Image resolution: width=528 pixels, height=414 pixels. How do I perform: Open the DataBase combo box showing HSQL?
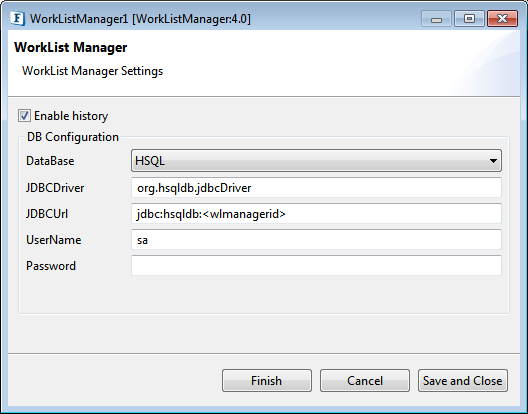tap(316, 161)
